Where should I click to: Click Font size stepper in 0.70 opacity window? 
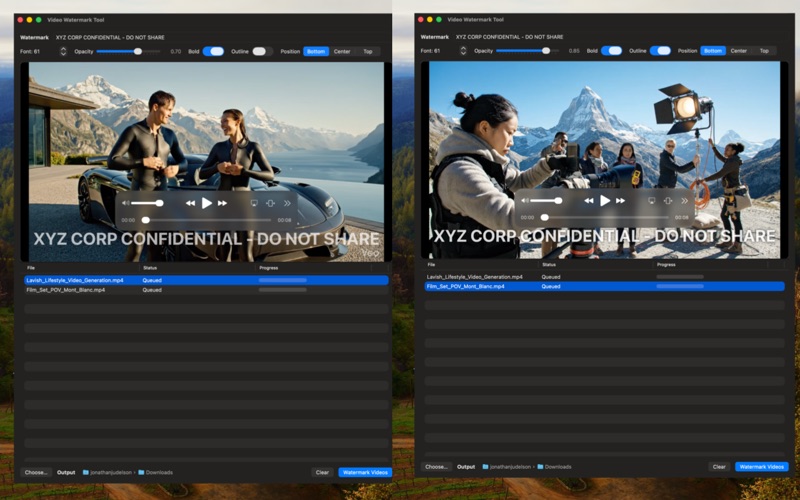pos(63,52)
